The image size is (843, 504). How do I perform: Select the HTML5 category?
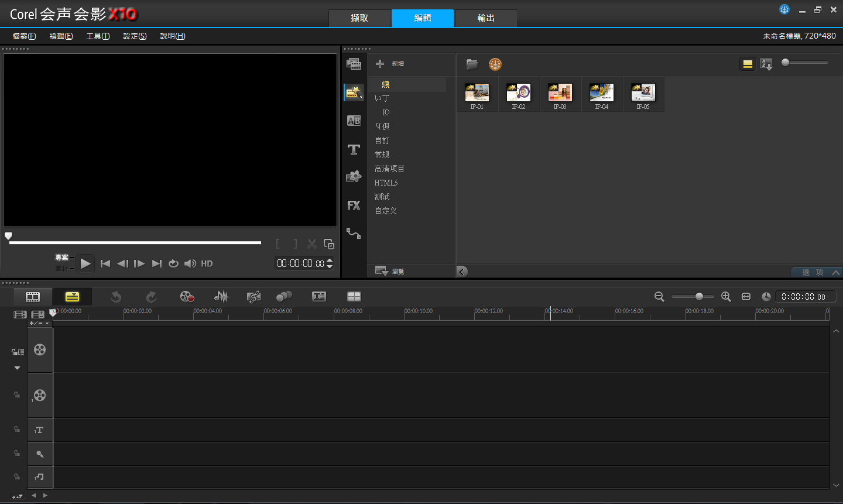[x=386, y=183]
